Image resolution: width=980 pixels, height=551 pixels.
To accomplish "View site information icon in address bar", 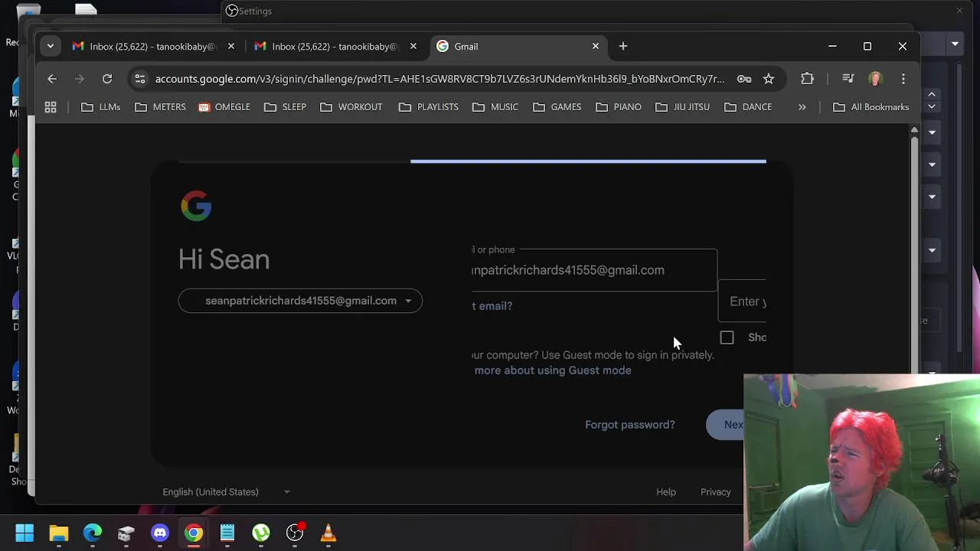I will tap(139, 79).
